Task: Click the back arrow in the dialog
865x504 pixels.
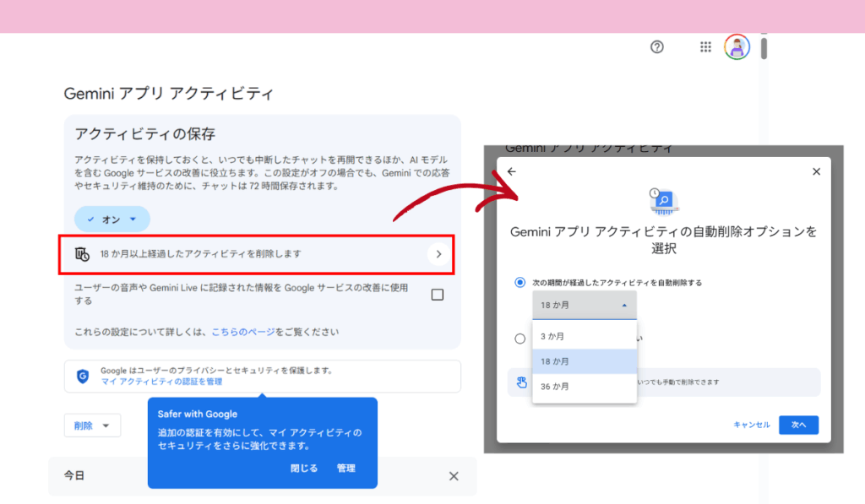Action: 511,171
